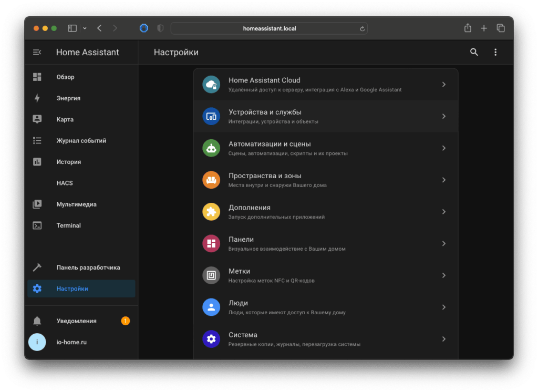Open Terminal label in the sidebar
Screen dimensions: 538x392
(69, 225)
